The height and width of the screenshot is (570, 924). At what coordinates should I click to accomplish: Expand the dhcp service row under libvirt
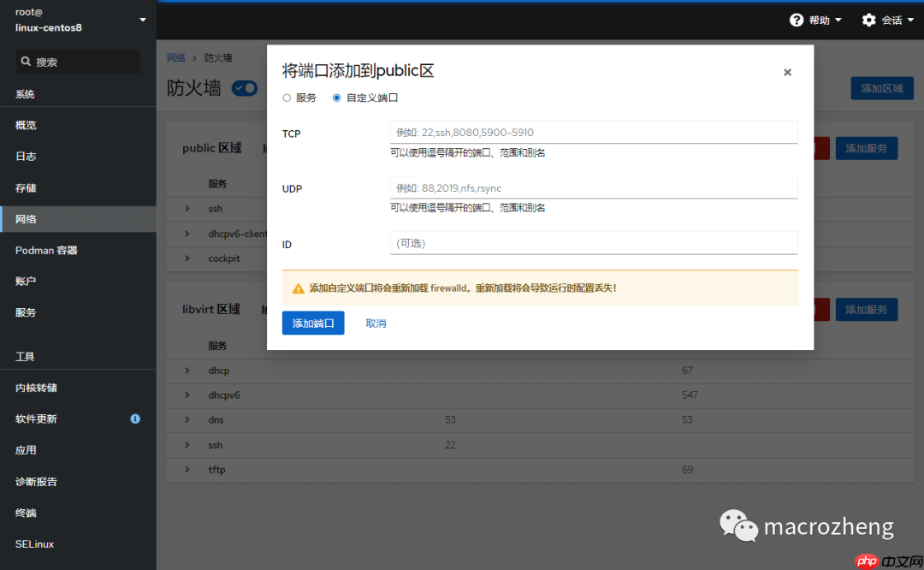[189, 370]
